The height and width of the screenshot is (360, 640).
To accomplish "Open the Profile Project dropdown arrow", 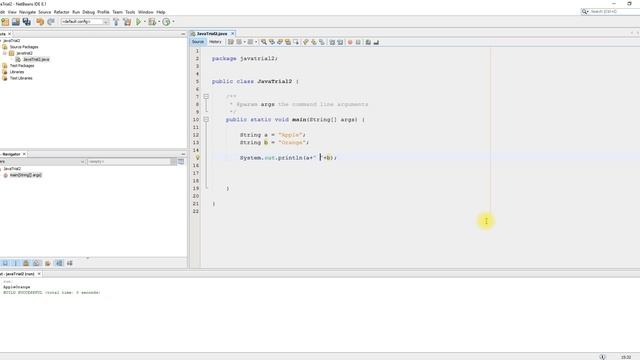I will point(173,22).
